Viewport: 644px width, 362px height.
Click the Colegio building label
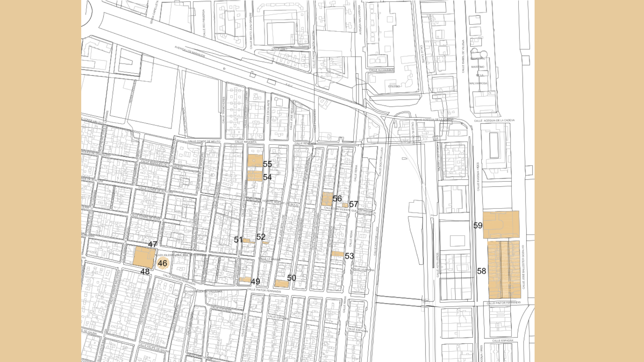[x=394, y=86]
